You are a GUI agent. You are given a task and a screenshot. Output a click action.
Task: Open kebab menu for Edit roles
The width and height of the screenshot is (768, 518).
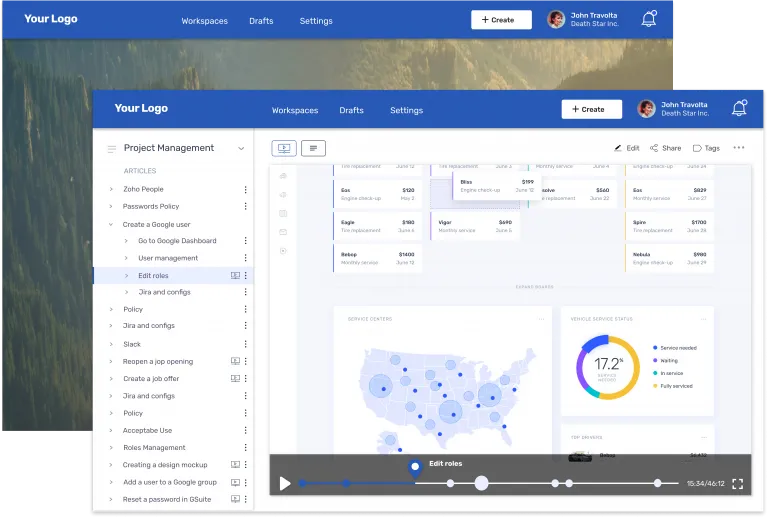click(x=245, y=275)
